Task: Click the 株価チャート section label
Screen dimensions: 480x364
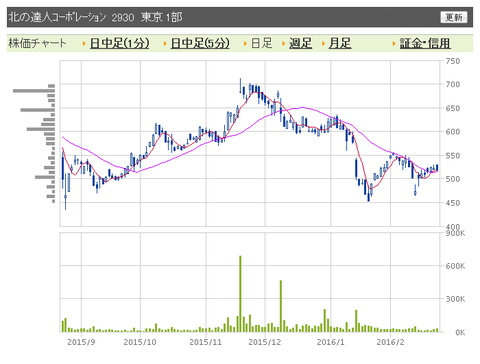Action: (37, 43)
